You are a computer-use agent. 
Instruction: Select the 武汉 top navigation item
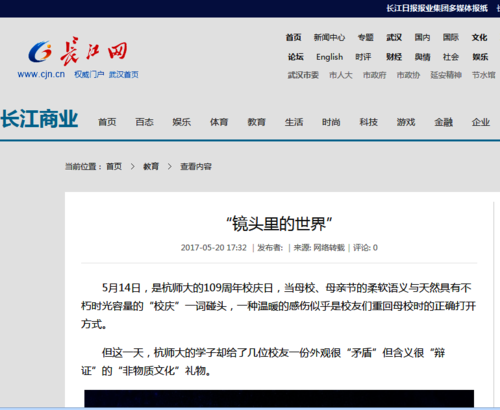tap(394, 37)
